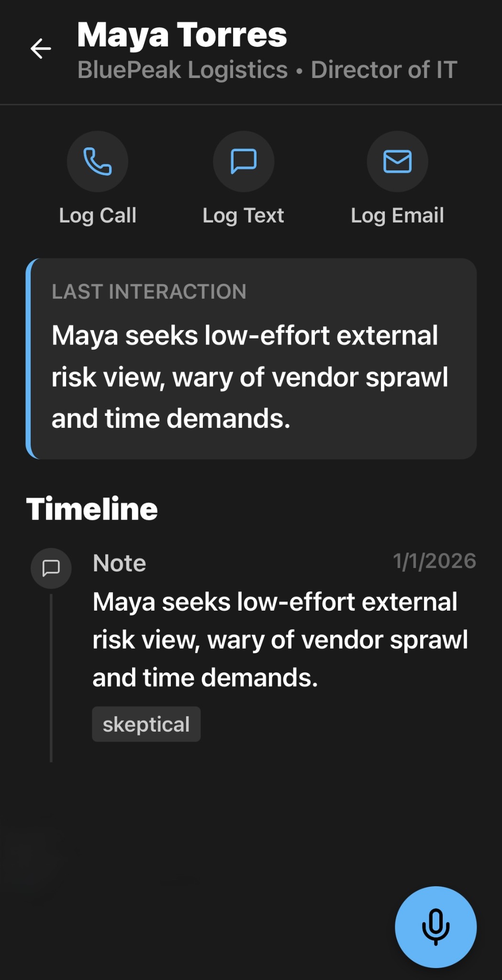Tap the chat bubble icon above Log Text
Screen dimensions: 502x980
(x=244, y=162)
